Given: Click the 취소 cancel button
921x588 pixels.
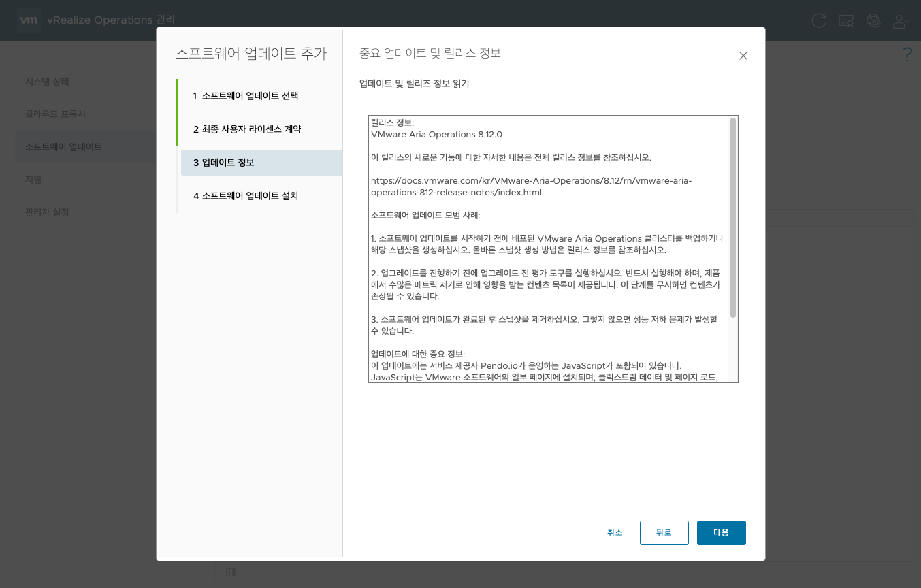Looking at the screenshot, I should 615,533.
